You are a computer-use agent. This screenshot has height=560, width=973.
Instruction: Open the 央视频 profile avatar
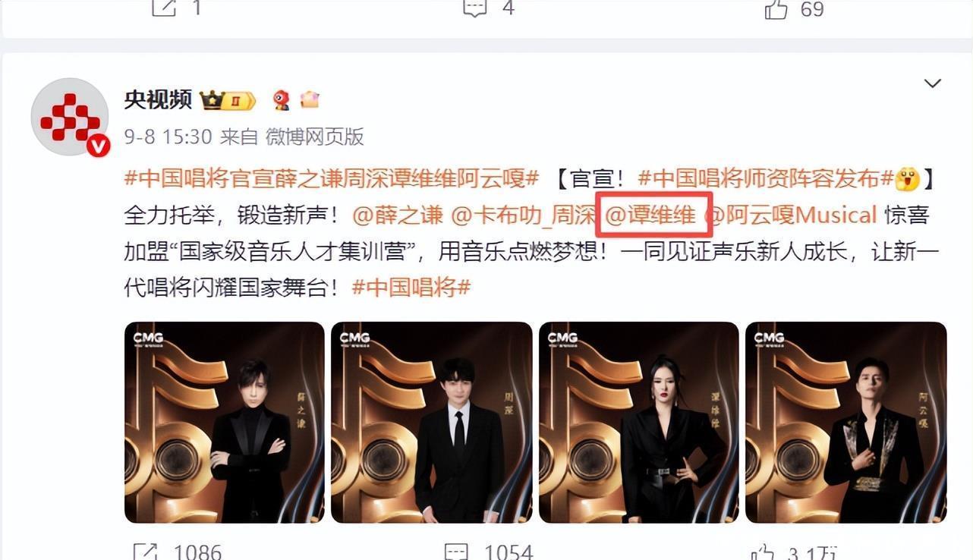[70, 117]
